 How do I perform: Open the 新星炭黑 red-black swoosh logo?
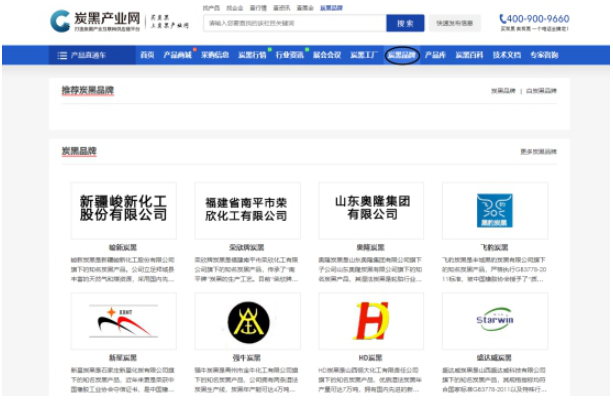pos(124,321)
